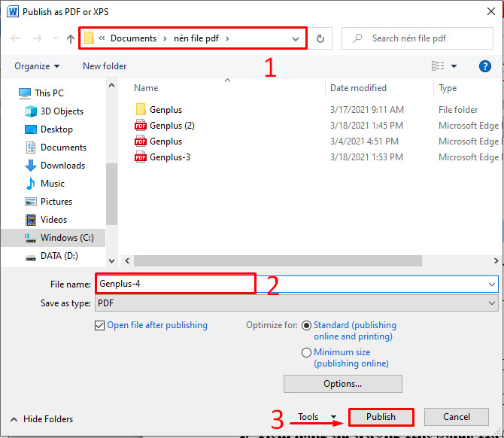Cancel the publish dialog
This screenshot has height=438, width=504.
457,417
